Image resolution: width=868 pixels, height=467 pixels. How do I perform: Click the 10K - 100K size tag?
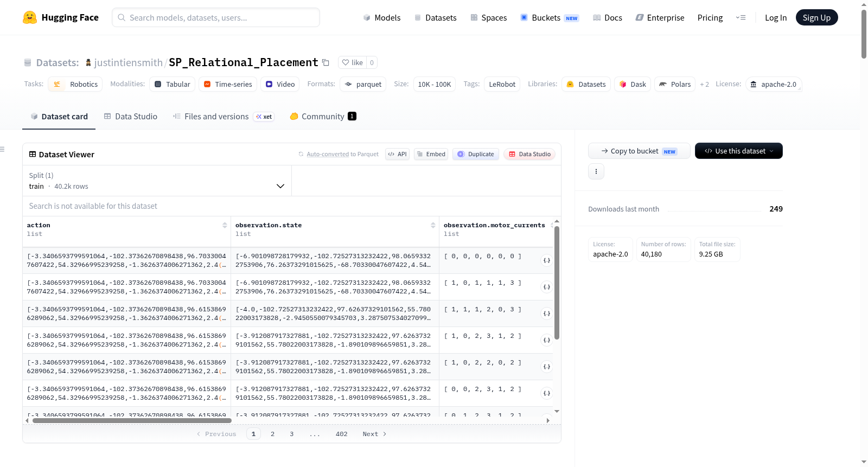pyautogui.click(x=435, y=84)
